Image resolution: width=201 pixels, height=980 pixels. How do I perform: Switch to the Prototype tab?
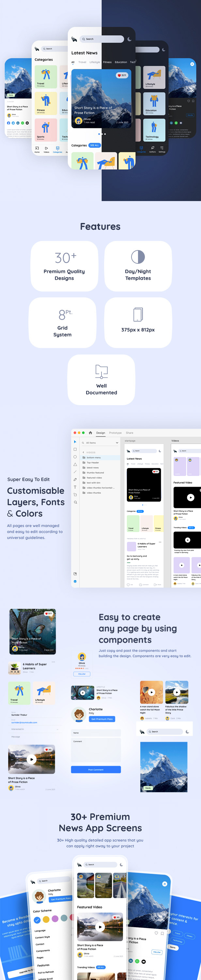coord(115,433)
